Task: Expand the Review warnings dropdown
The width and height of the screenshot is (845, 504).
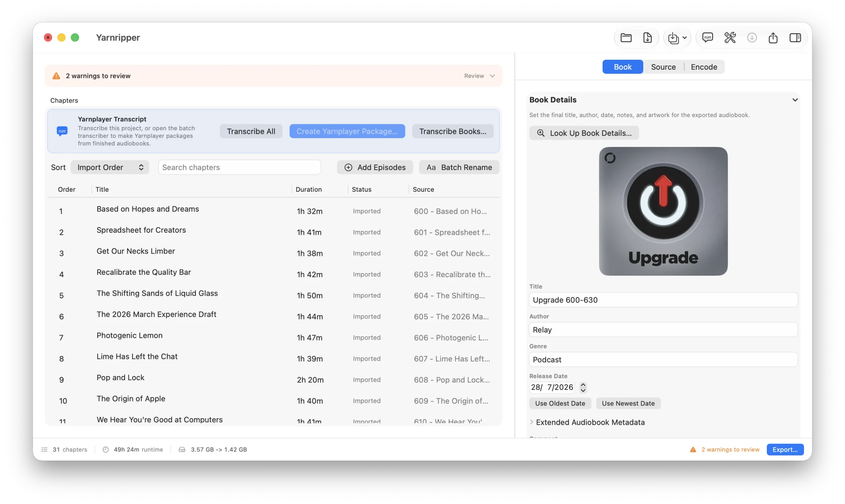Action: (x=479, y=76)
